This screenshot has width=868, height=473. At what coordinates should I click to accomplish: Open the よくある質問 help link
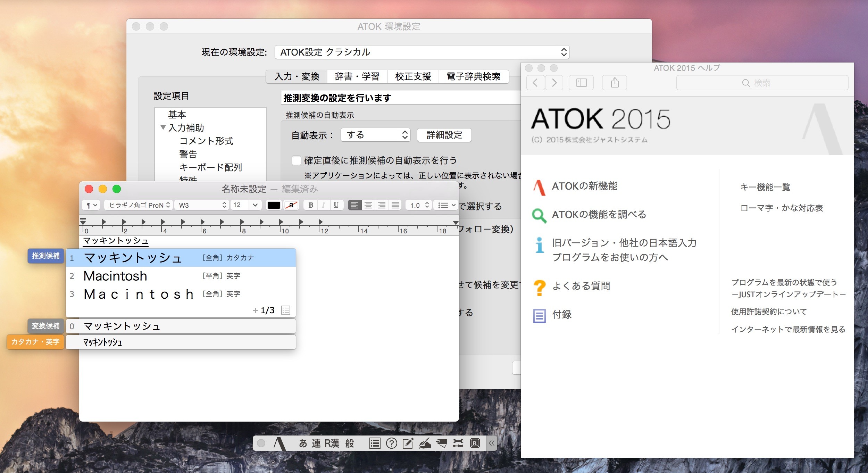[x=581, y=285]
